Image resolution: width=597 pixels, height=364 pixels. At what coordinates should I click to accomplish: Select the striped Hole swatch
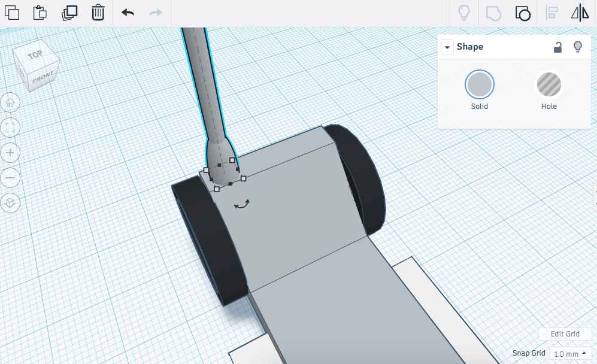pos(548,84)
